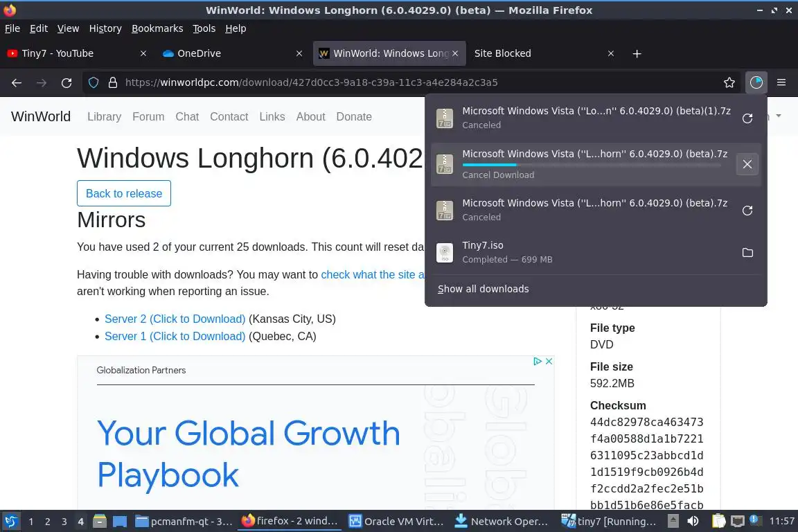The width and height of the screenshot is (798, 532).
Task: Open the Contact nav link
Action: 229,116
